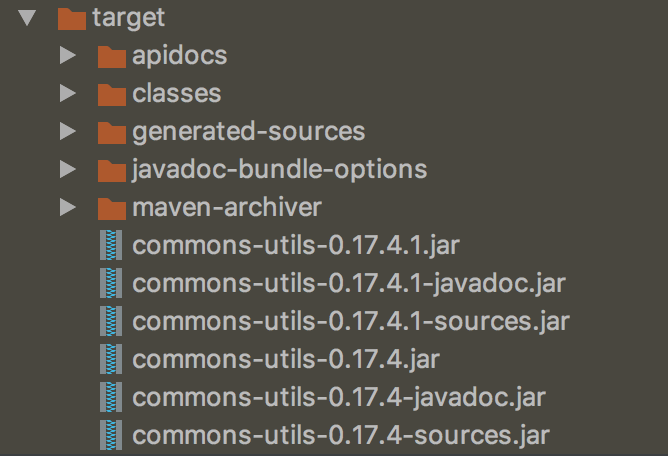Click the generated-sources folder icon

tap(112, 133)
